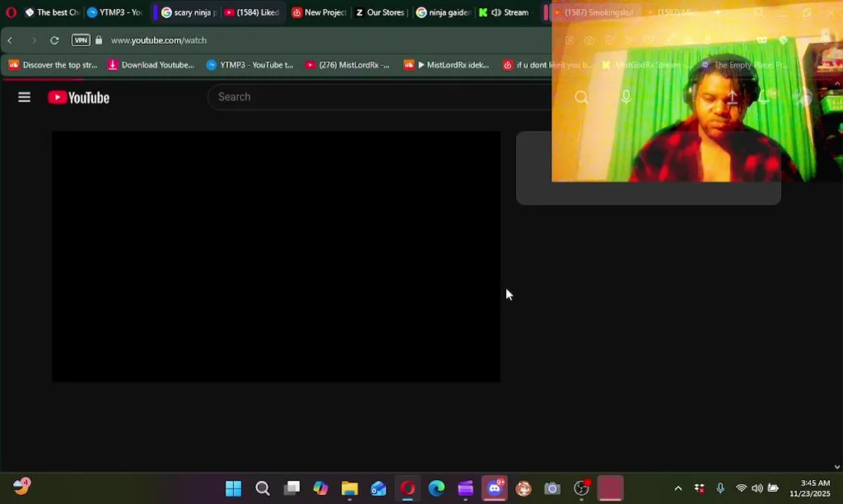843x504 pixels.
Task: Switch to the 'Our Stores' tab
Action: point(382,13)
